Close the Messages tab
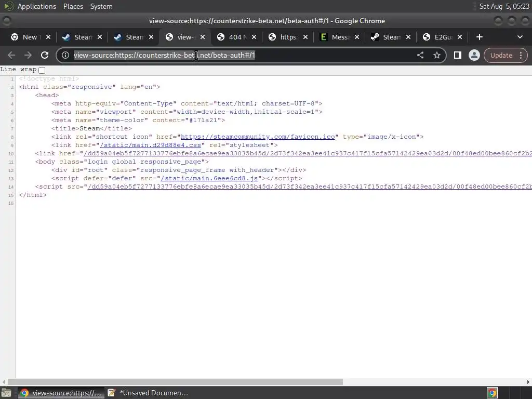 click(357, 37)
